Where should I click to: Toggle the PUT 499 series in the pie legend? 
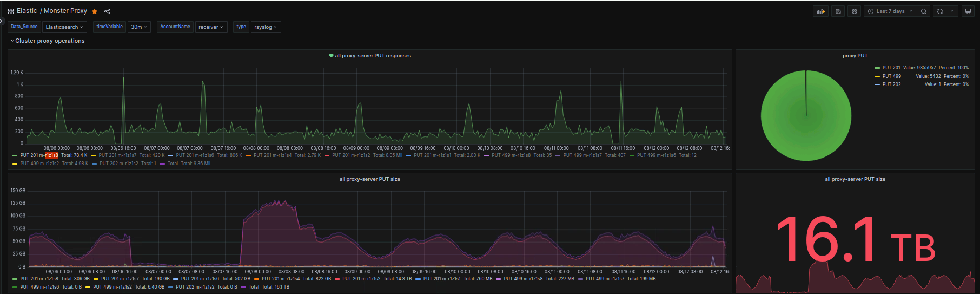click(891, 76)
